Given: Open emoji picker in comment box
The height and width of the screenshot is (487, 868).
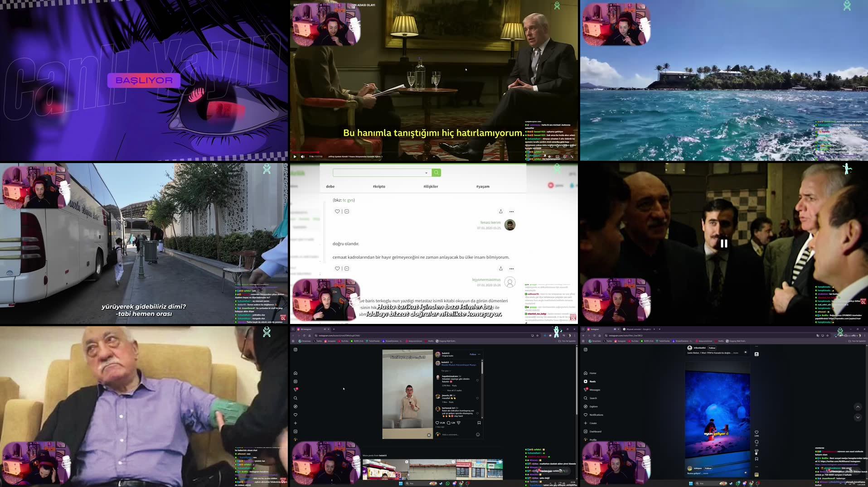Looking at the screenshot, I should [478, 434].
